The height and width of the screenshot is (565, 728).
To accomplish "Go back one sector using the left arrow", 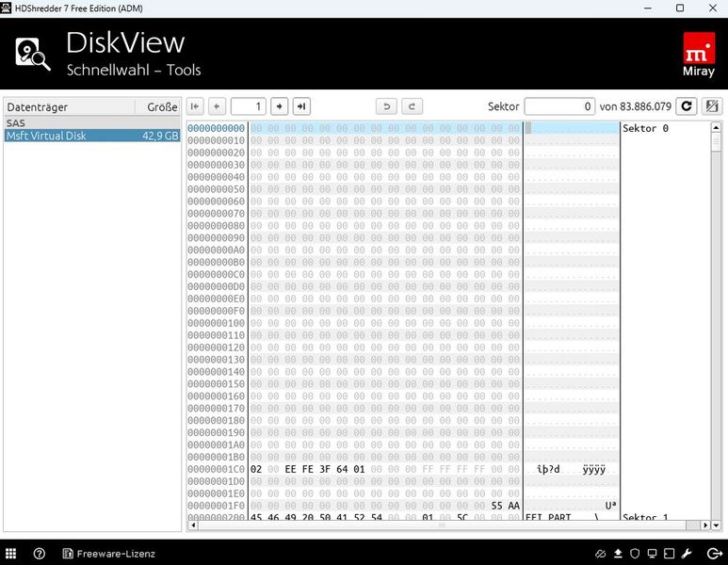I will point(217,106).
